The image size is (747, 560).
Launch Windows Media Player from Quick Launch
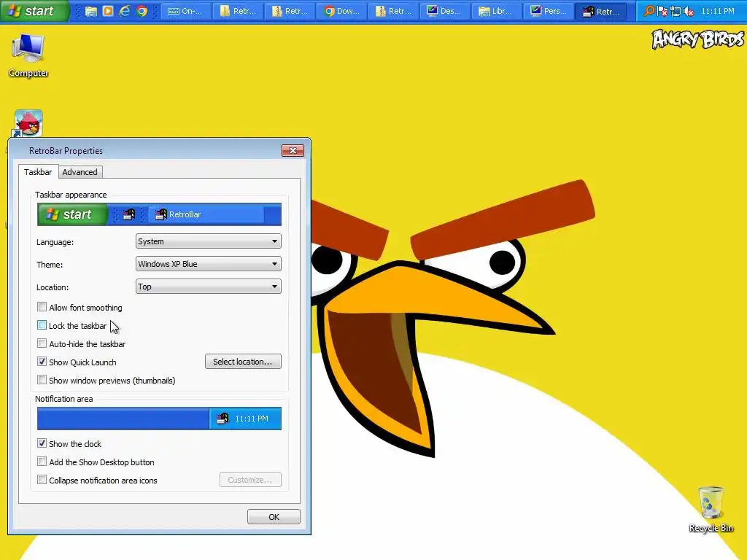click(108, 11)
